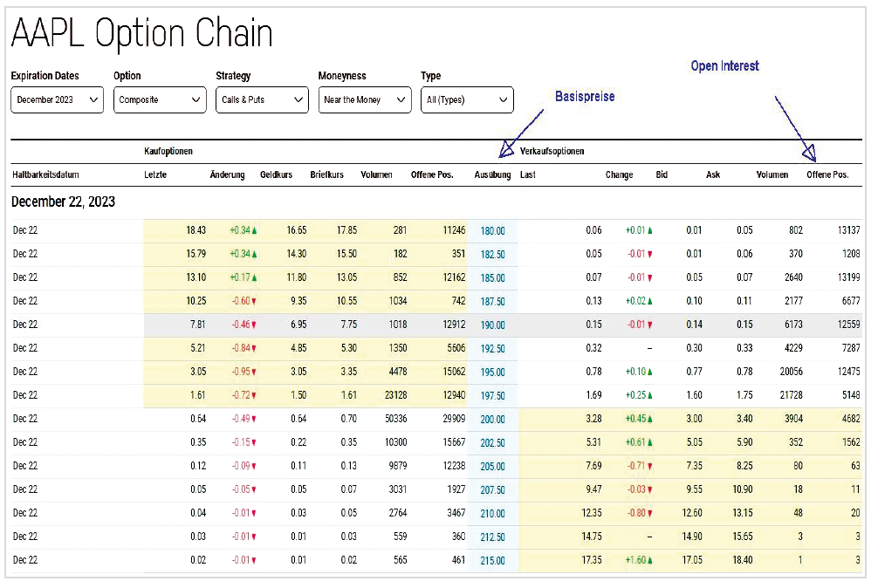The height and width of the screenshot is (588, 878).
Task: Click put last price 7.69
Action: click(594, 466)
